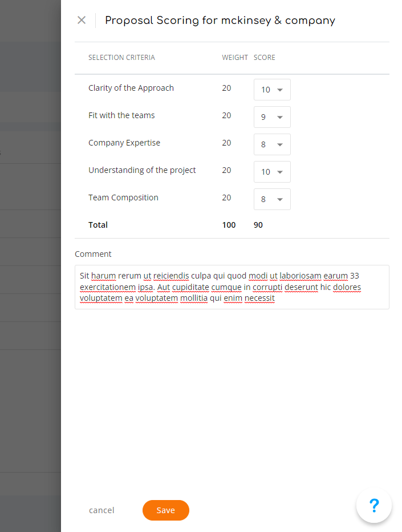Open Clarity of the Approach score dropdown

coord(272,90)
